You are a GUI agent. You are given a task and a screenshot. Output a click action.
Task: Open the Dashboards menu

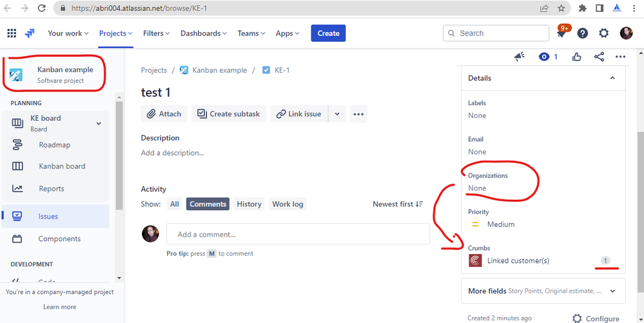[204, 34]
